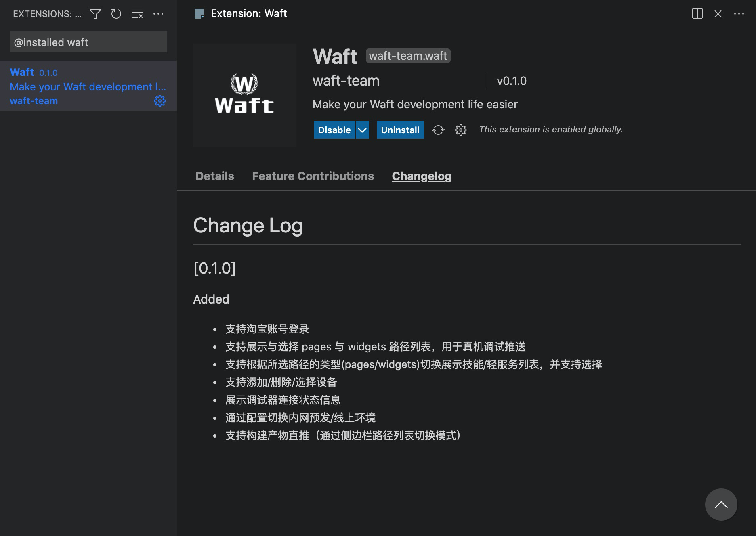Click the 通过配置切换内网预发/线上环境 line
Image resolution: width=756 pixels, height=536 pixels.
(x=300, y=418)
